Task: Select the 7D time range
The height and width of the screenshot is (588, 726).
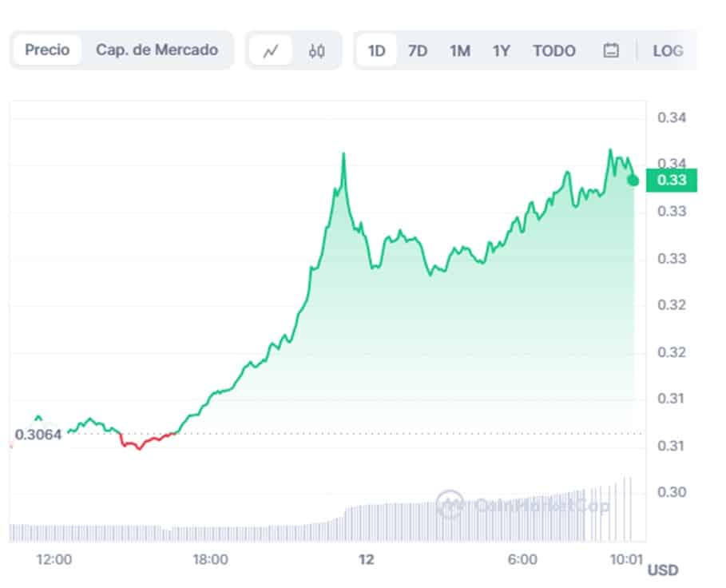Action: (x=417, y=51)
